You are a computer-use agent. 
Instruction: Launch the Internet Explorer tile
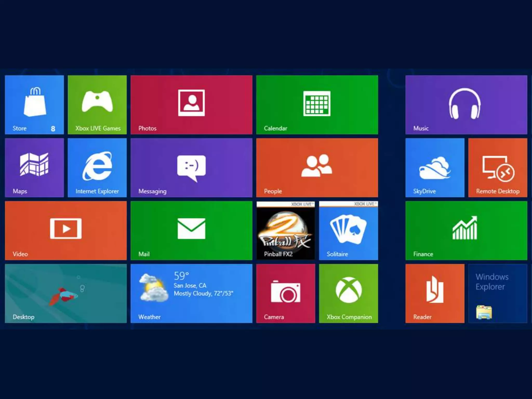click(97, 168)
